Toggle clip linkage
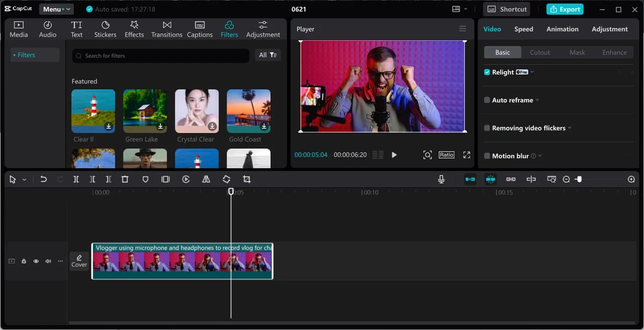The height and width of the screenshot is (330, 644). (x=511, y=179)
